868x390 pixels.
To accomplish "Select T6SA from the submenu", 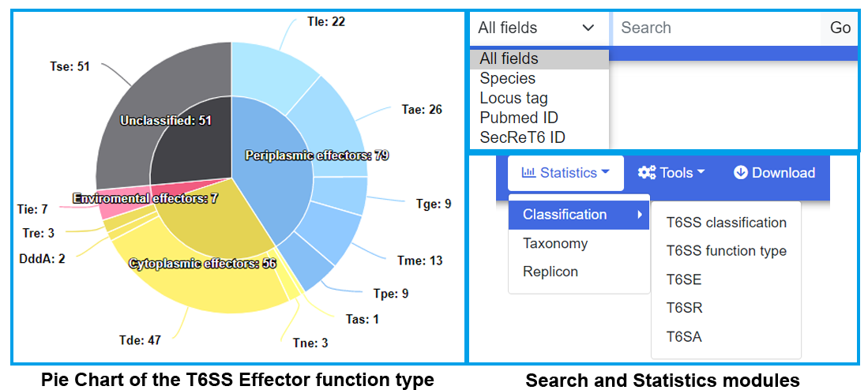I will tap(684, 337).
